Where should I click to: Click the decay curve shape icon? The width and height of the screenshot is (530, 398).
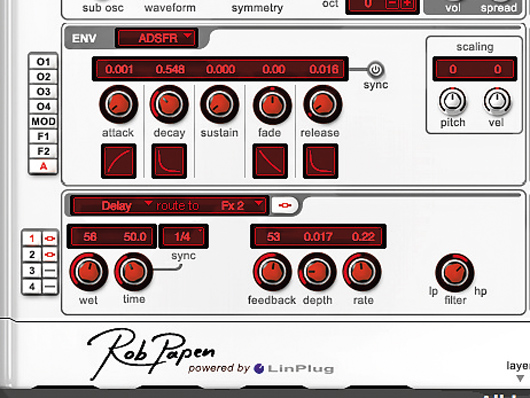click(x=169, y=161)
